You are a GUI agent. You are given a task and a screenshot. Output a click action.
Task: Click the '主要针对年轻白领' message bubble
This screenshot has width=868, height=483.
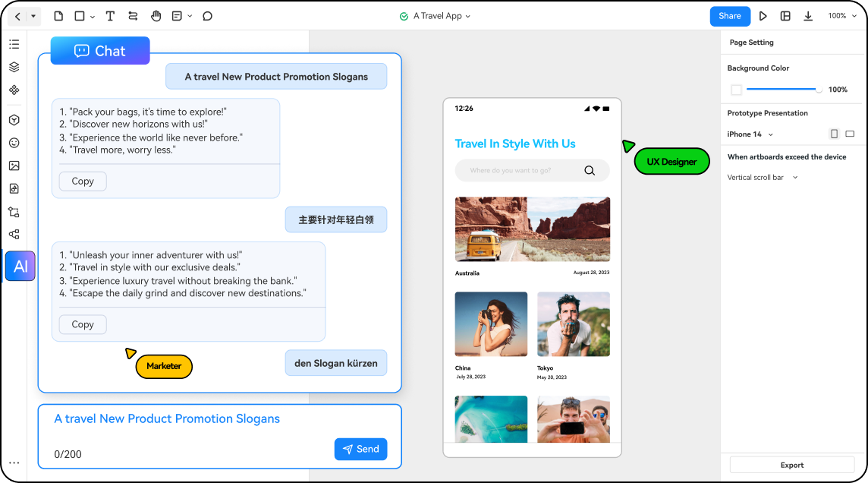coord(336,220)
